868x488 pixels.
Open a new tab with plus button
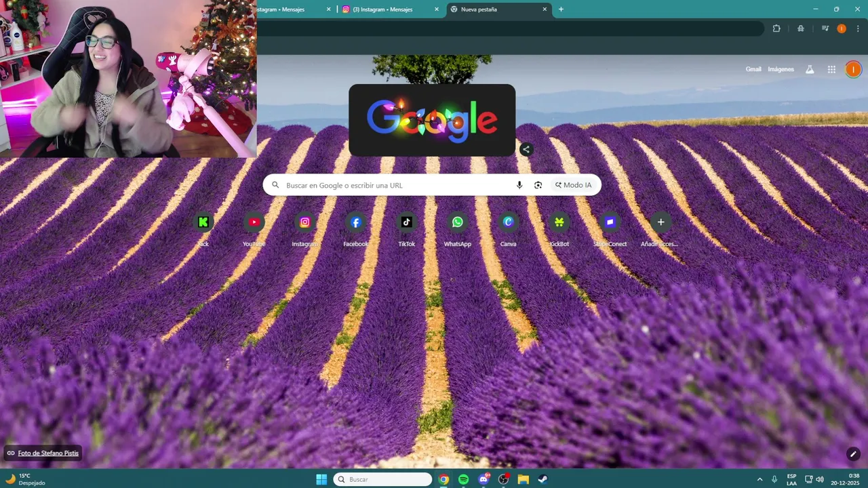pos(561,9)
